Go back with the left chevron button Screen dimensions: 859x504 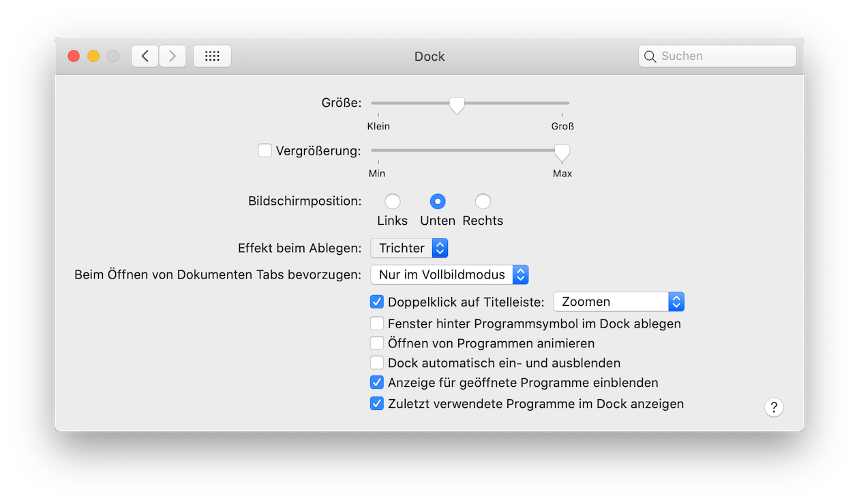coord(145,56)
